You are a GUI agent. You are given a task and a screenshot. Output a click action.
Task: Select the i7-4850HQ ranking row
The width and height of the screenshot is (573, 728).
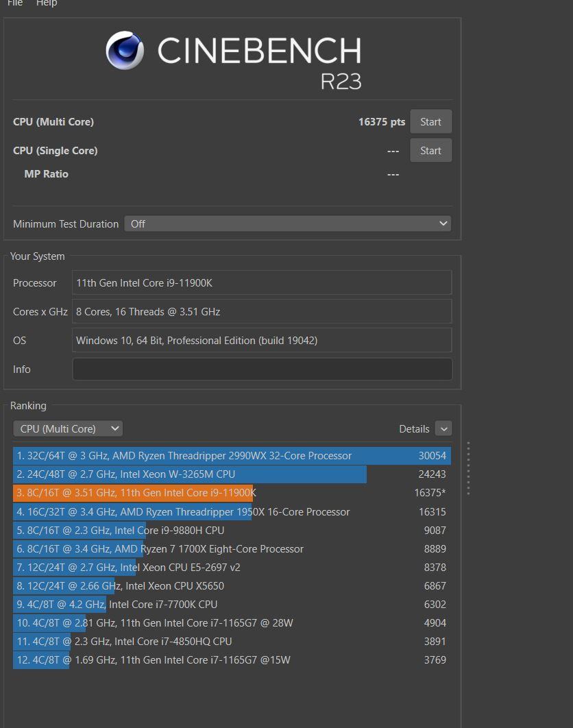coord(232,642)
